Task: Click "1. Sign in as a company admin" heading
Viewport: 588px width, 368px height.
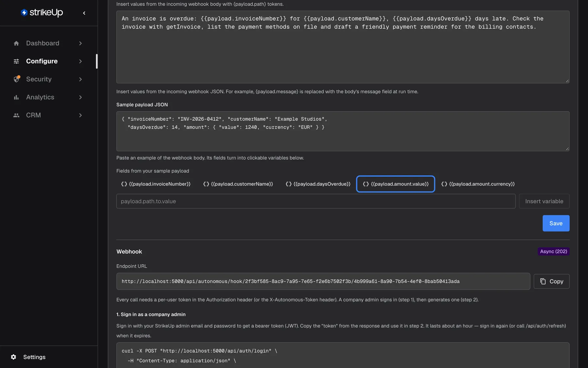Action: point(151,314)
